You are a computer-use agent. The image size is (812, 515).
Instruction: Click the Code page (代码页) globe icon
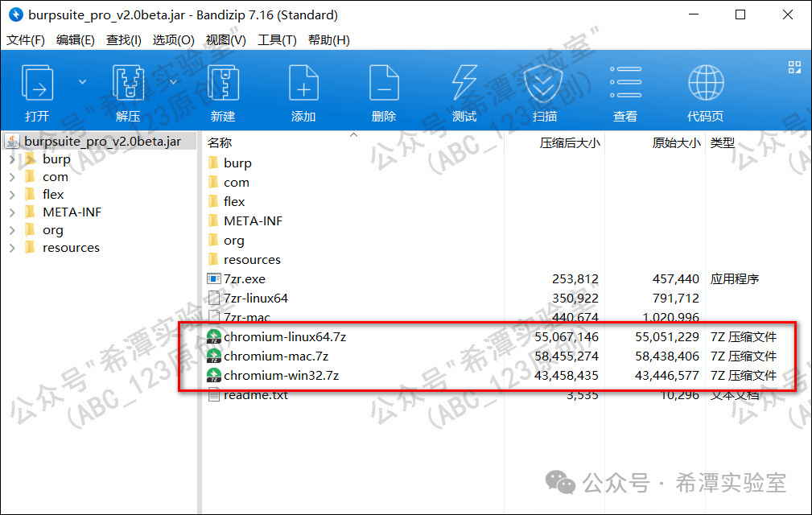[706, 83]
